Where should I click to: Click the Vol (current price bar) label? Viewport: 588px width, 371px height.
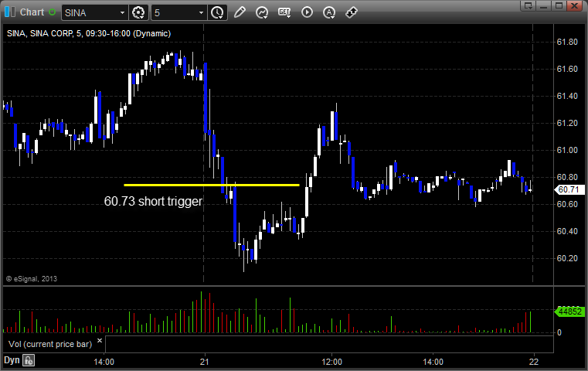(50, 345)
